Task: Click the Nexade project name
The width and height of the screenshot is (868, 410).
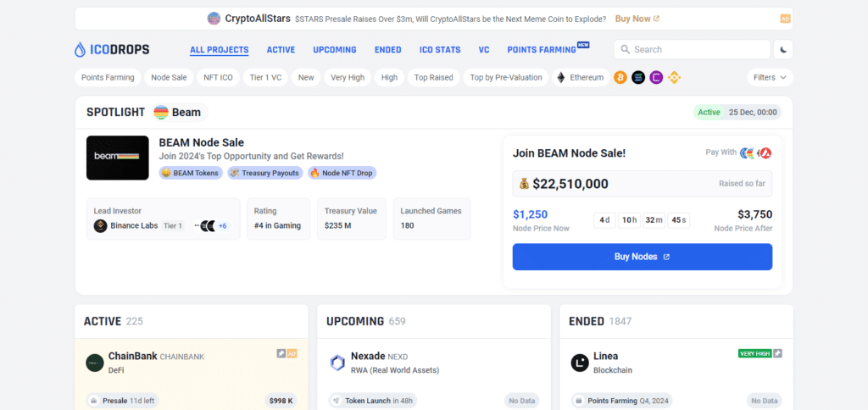Action: (368, 356)
